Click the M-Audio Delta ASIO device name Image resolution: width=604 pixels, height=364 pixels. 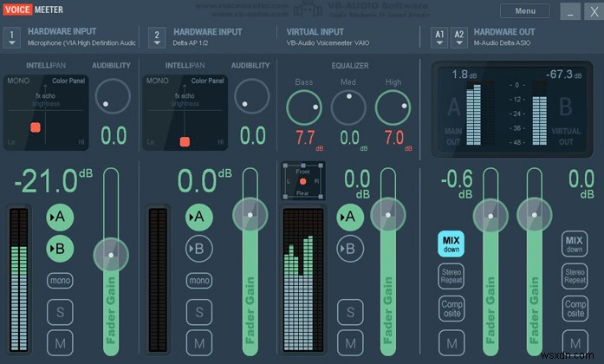(x=502, y=43)
